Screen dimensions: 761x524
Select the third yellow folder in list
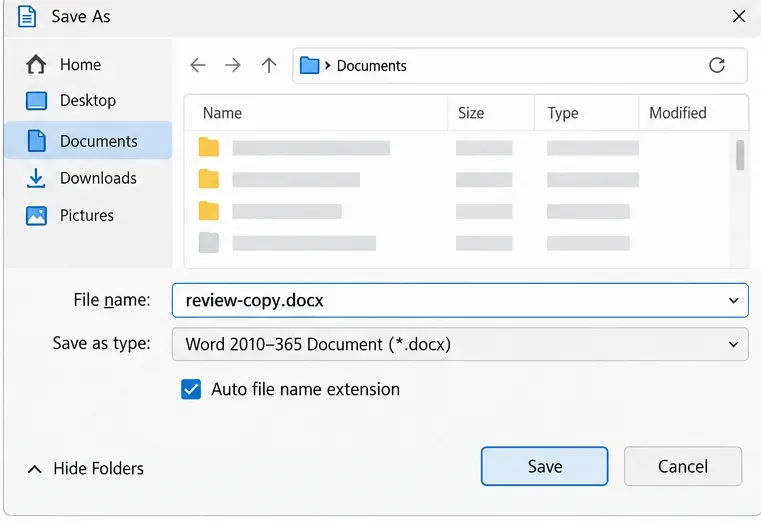point(209,211)
